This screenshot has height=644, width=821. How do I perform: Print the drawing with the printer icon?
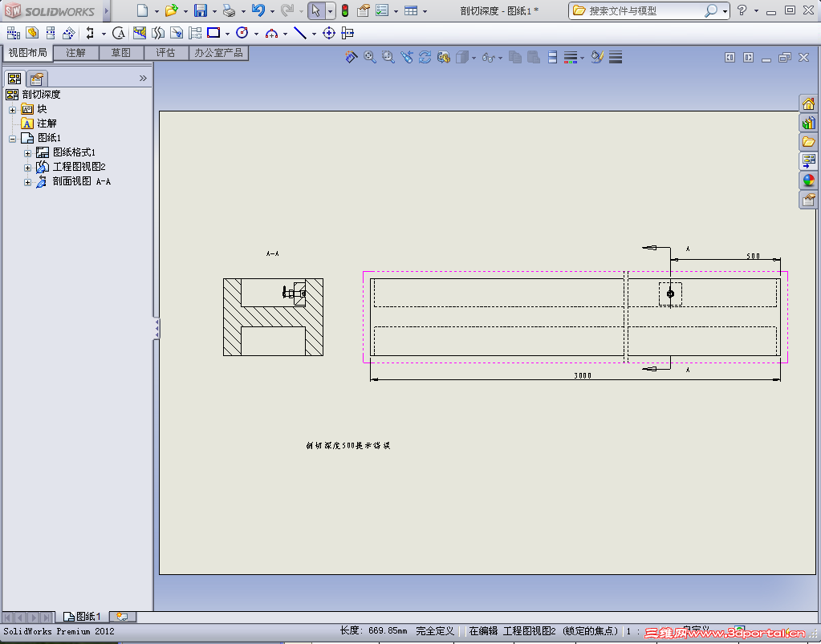coord(229,10)
